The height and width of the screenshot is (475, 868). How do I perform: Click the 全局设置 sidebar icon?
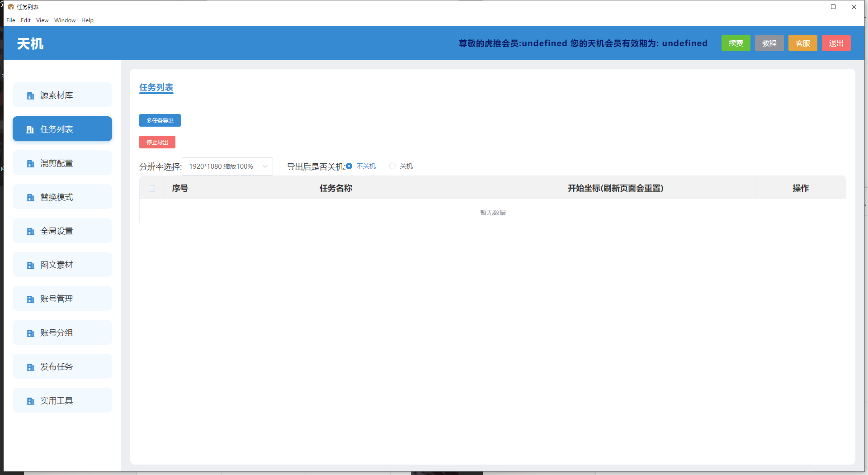click(30, 231)
